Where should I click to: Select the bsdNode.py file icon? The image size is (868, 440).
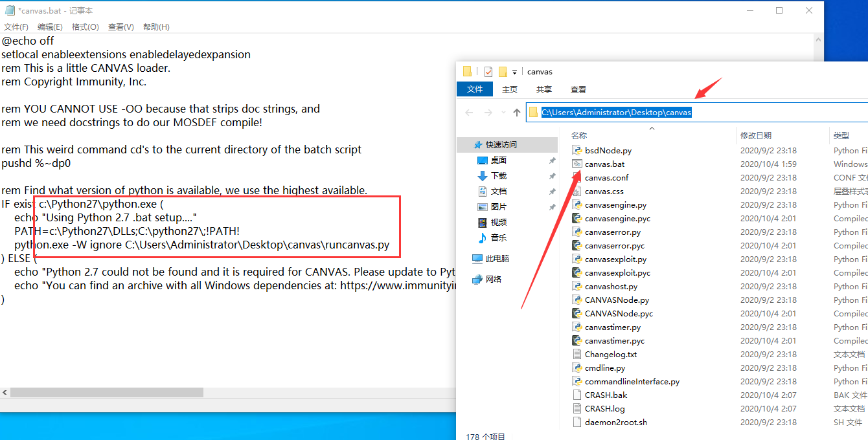(577, 150)
